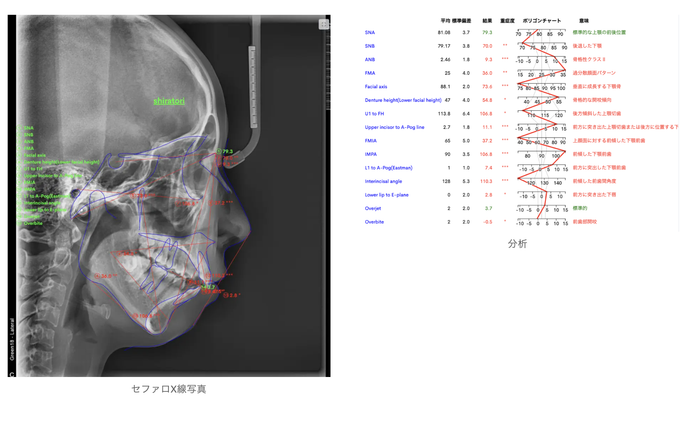
Task: Open the SNB measurement row label
Action: pos(370,46)
